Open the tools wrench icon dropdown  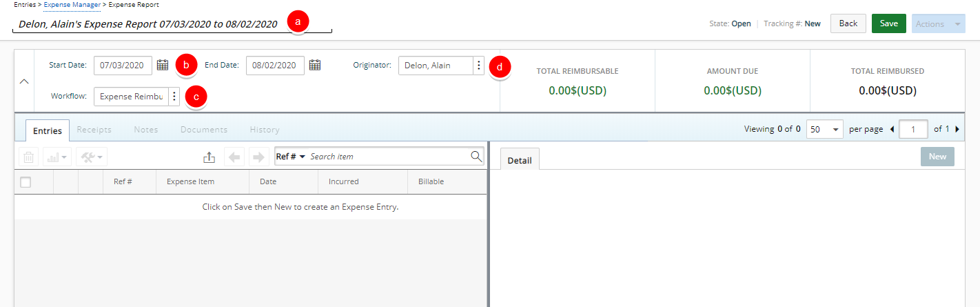[91, 157]
